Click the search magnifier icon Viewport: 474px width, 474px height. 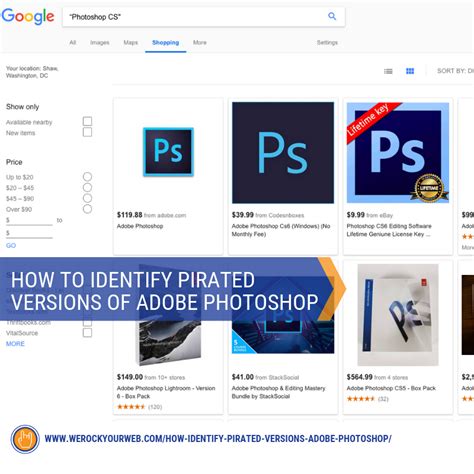332,16
